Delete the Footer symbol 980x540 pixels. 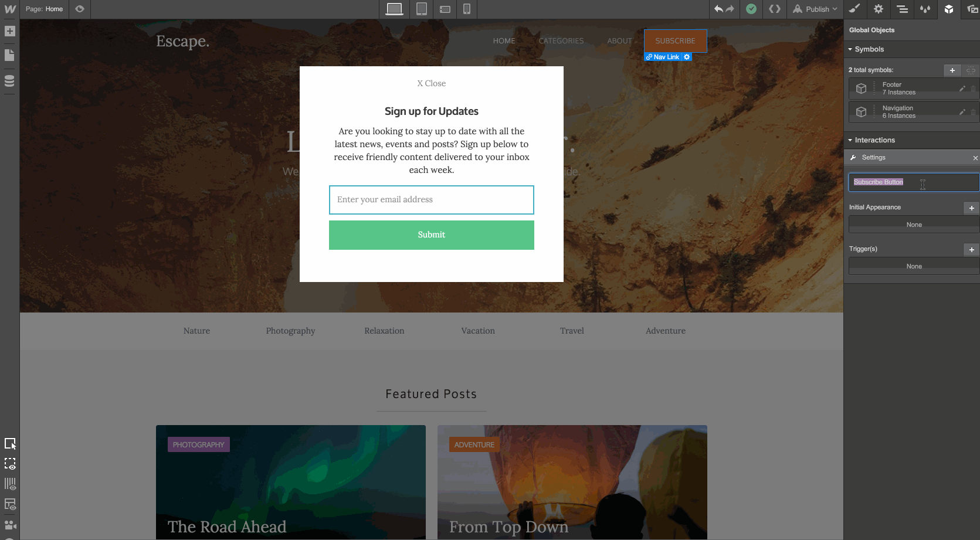[x=973, y=89]
